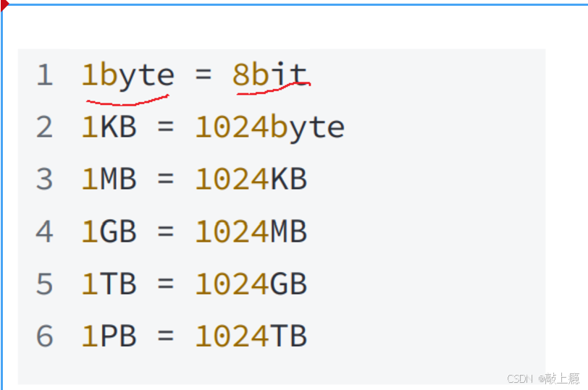588x390 pixels.
Task: Place cursor on "1KB" in the code
Action: click(109, 127)
